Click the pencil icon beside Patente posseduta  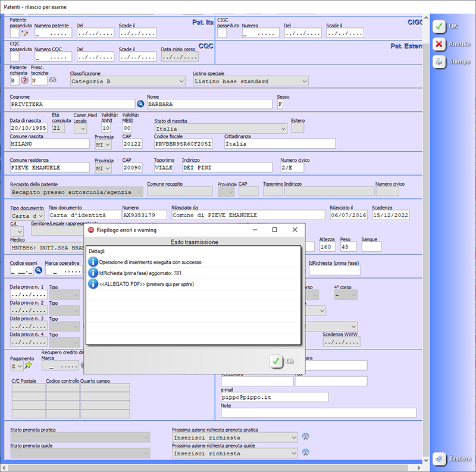tap(25, 33)
